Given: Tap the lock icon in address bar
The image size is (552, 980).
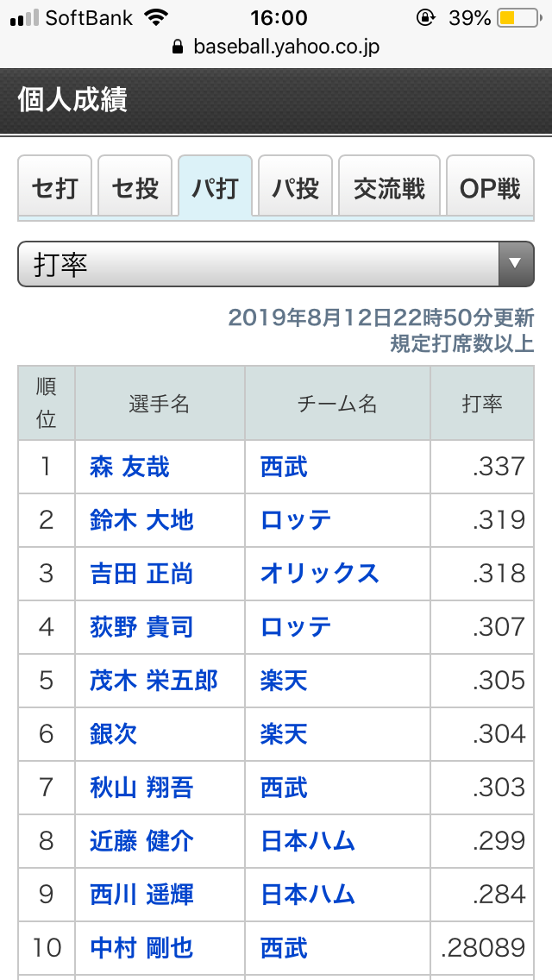Looking at the screenshot, I should coord(178,47).
